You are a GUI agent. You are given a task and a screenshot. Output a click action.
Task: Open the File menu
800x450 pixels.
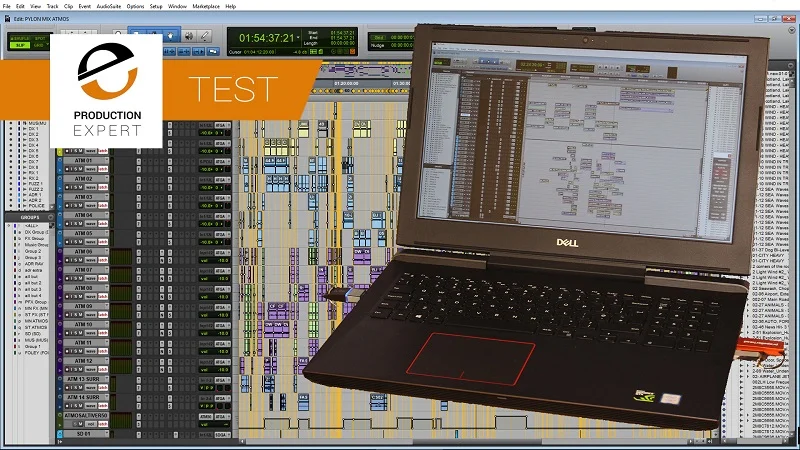(x=7, y=6)
